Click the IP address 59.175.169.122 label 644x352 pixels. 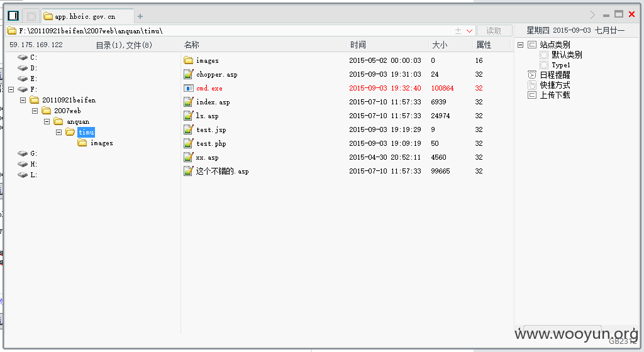click(x=36, y=45)
